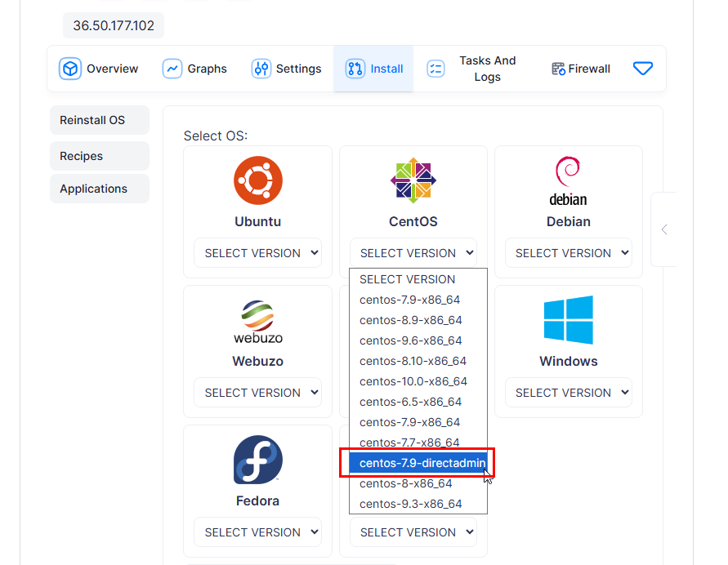
Task: Click the Debian logo
Action: pyautogui.click(x=569, y=181)
